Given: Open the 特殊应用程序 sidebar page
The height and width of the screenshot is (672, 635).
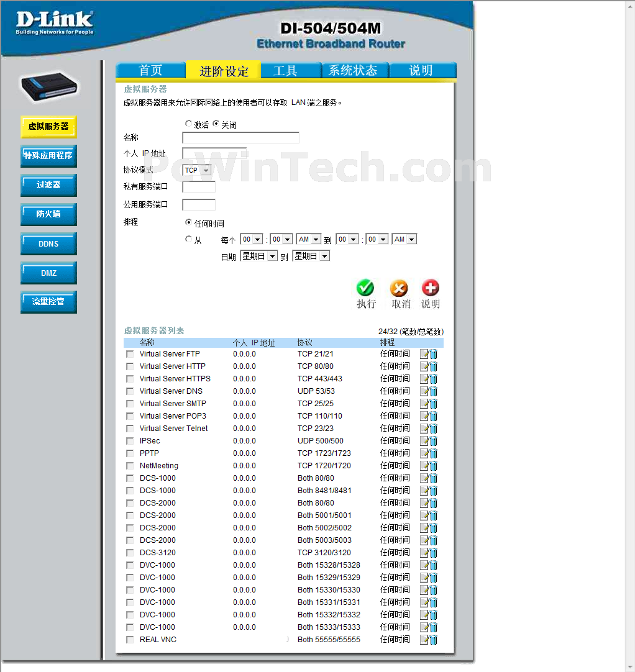Looking at the screenshot, I should 48,156.
